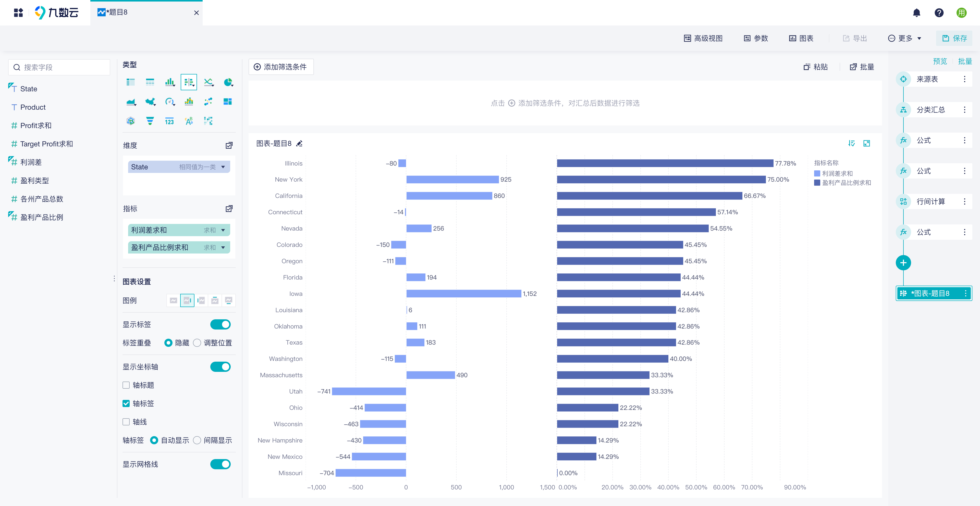Add a new step with plus button
The image size is (980, 506).
pos(903,263)
